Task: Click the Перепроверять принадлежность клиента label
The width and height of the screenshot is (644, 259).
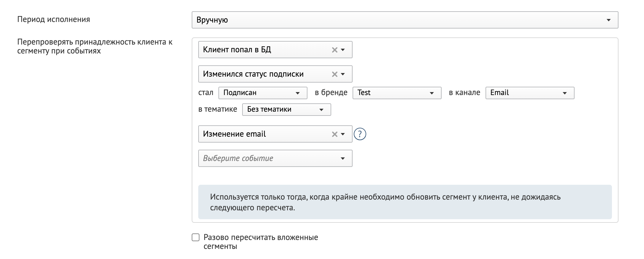Action: (x=95, y=46)
